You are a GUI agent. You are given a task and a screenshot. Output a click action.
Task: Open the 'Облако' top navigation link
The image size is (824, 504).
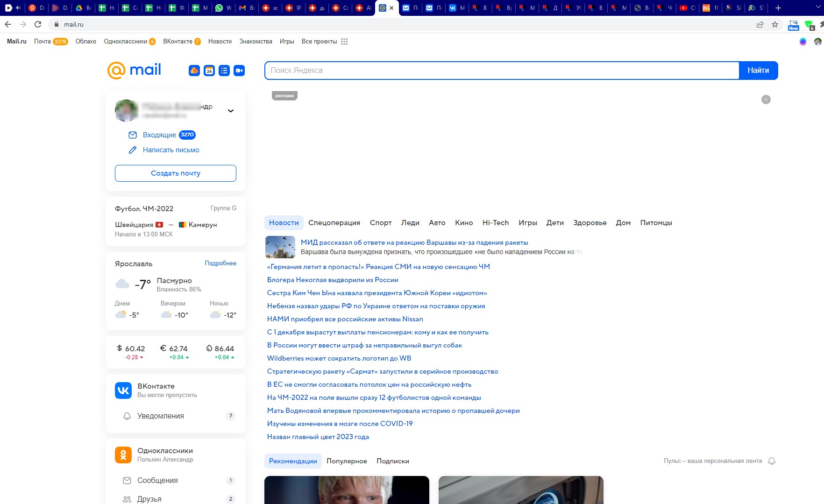pos(86,42)
